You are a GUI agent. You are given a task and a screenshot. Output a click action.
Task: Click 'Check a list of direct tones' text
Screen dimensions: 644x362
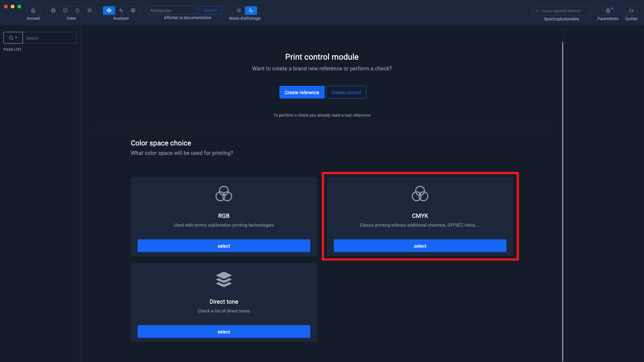click(224, 311)
